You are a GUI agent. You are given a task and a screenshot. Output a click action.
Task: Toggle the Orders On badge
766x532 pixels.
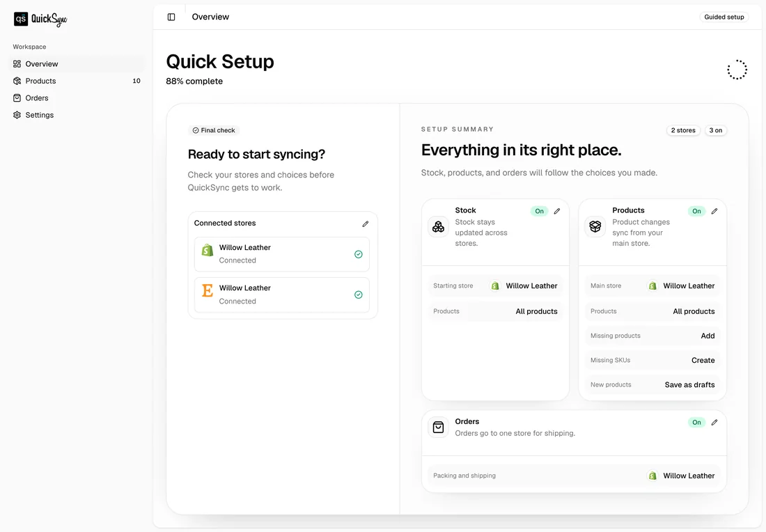pos(696,423)
